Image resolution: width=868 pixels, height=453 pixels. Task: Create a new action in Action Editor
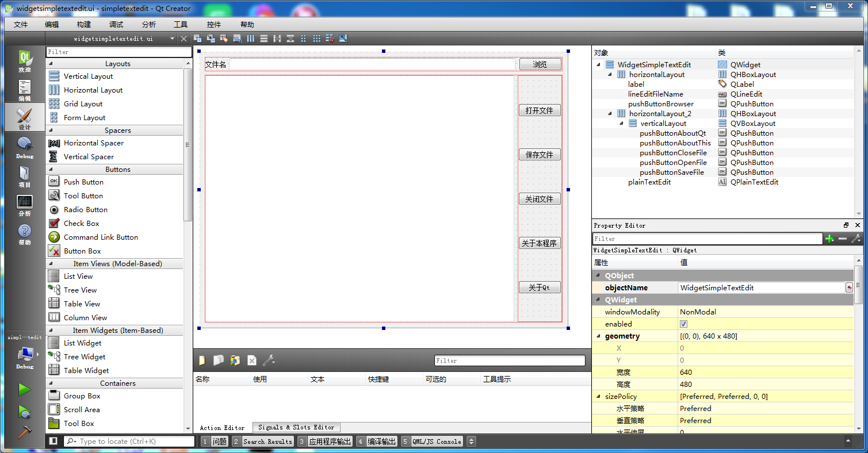[x=201, y=360]
